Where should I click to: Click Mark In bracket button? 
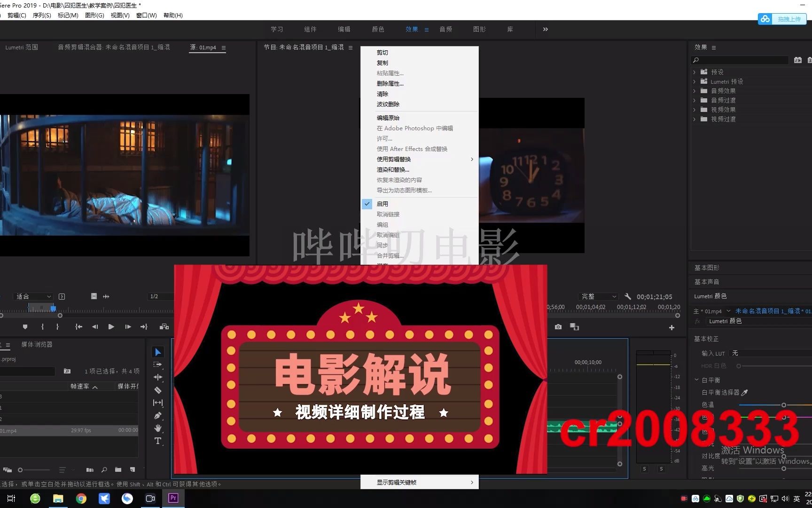[42, 326]
